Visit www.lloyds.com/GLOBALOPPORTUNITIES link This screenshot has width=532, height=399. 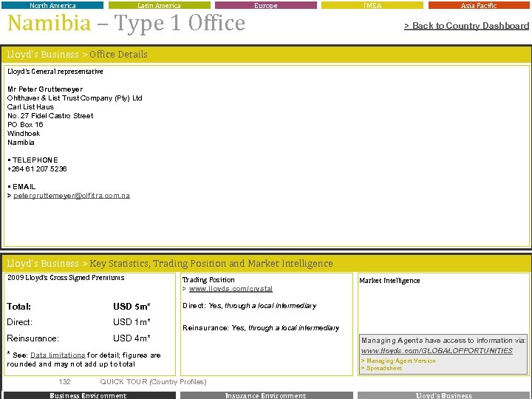(x=437, y=350)
